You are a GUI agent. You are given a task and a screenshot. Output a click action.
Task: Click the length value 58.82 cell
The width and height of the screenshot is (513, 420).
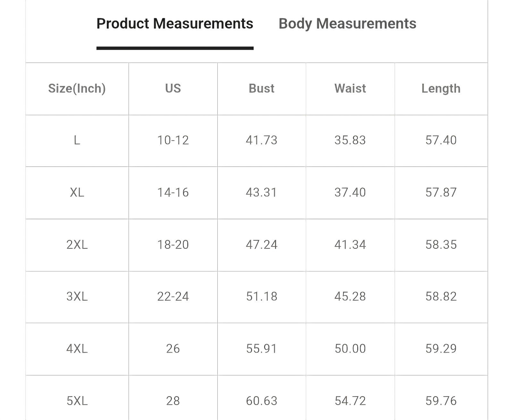[x=441, y=297]
